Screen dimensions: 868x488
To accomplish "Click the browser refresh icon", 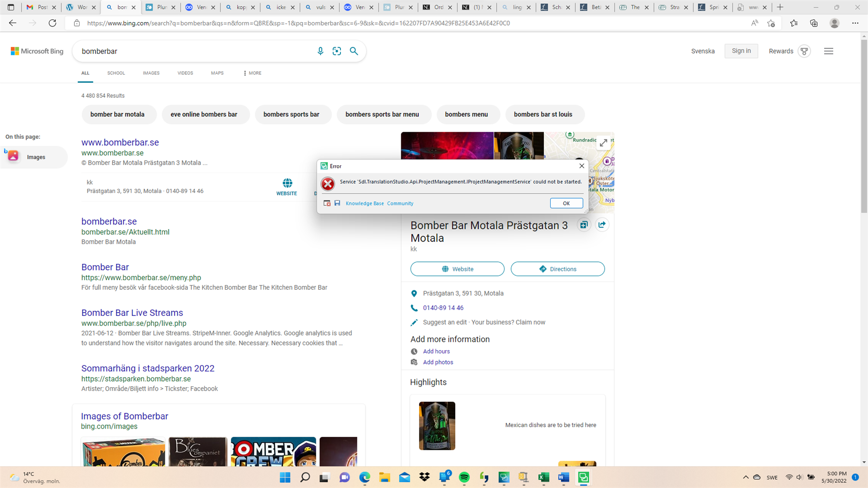I will (x=53, y=23).
